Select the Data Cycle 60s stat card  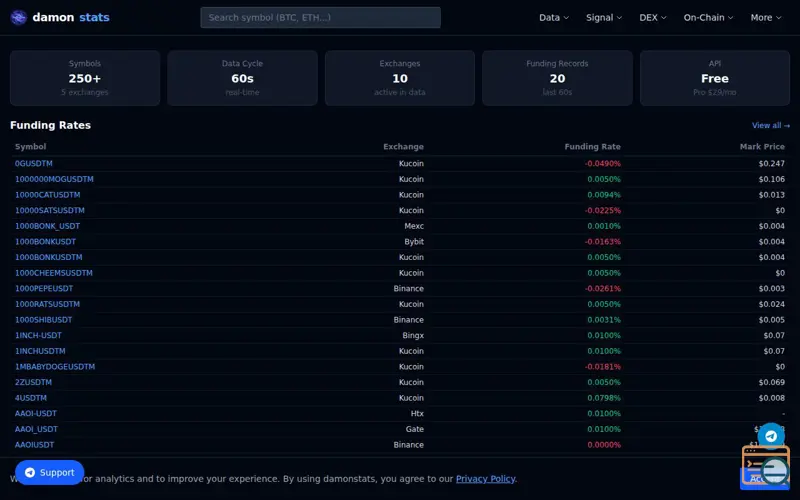242,78
